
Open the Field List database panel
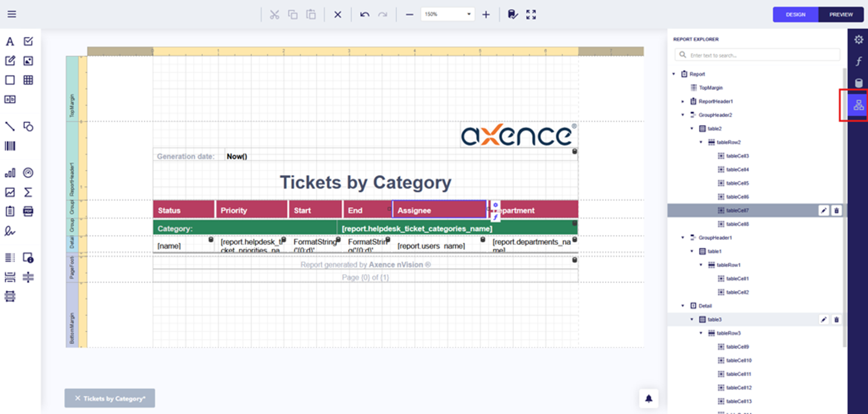858,83
